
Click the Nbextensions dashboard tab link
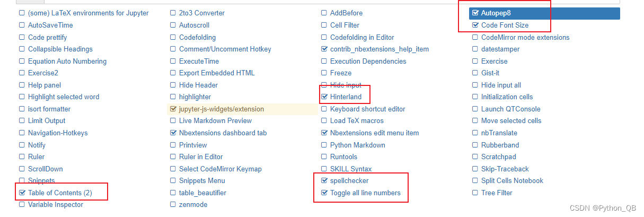coord(223,133)
